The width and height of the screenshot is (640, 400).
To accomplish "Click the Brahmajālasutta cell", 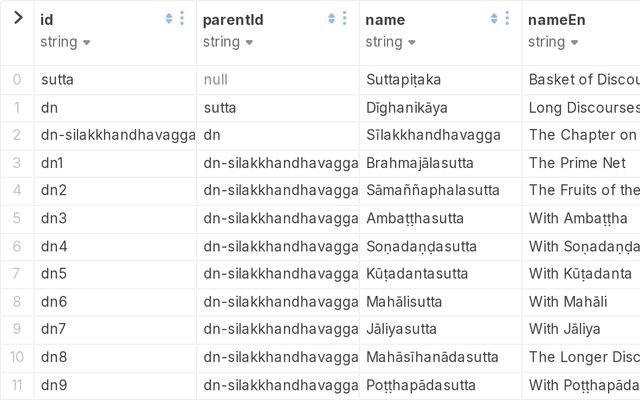I will [420, 163].
